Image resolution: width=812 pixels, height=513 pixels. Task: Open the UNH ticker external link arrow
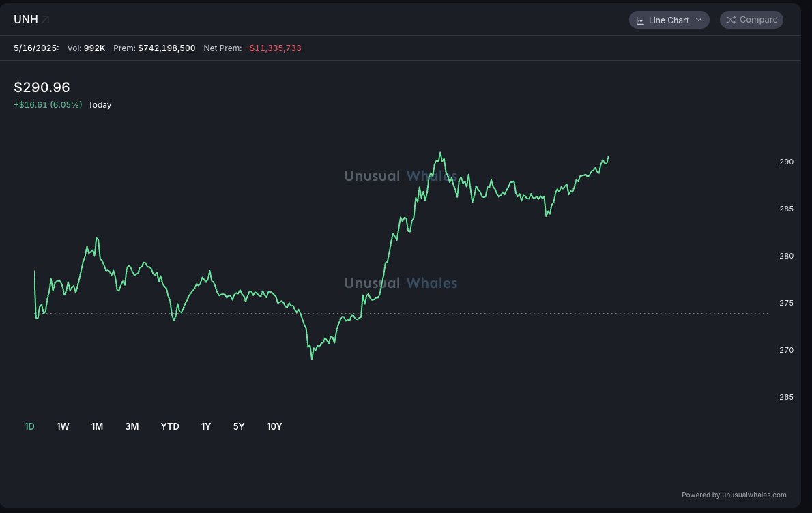(x=46, y=20)
